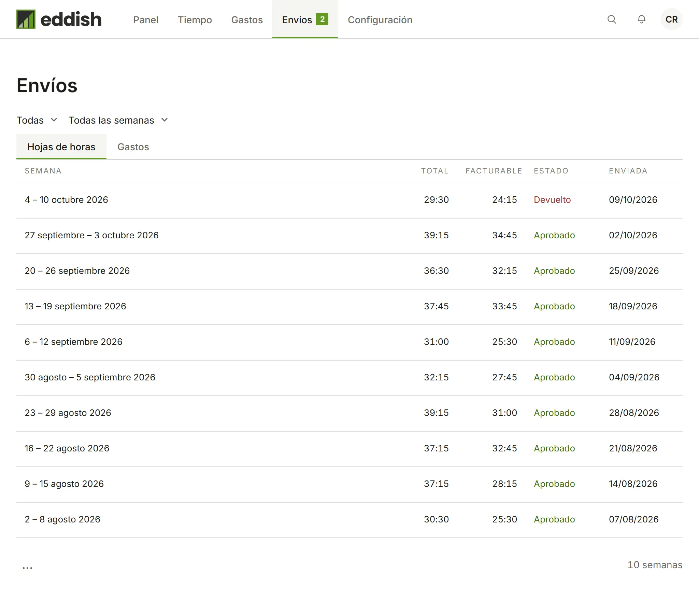The image size is (699, 616).
Task: Open week 30 agosto – 5 septiembre 2026
Action: coord(349,378)
